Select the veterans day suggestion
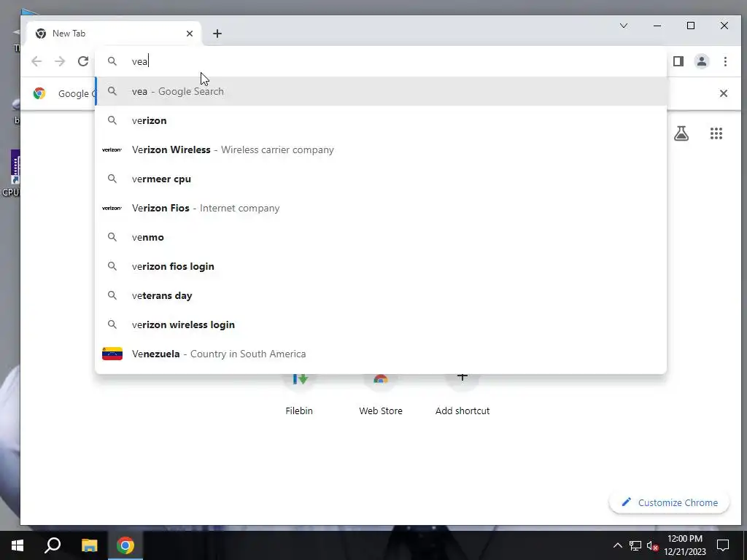 [x=381, y=296]
